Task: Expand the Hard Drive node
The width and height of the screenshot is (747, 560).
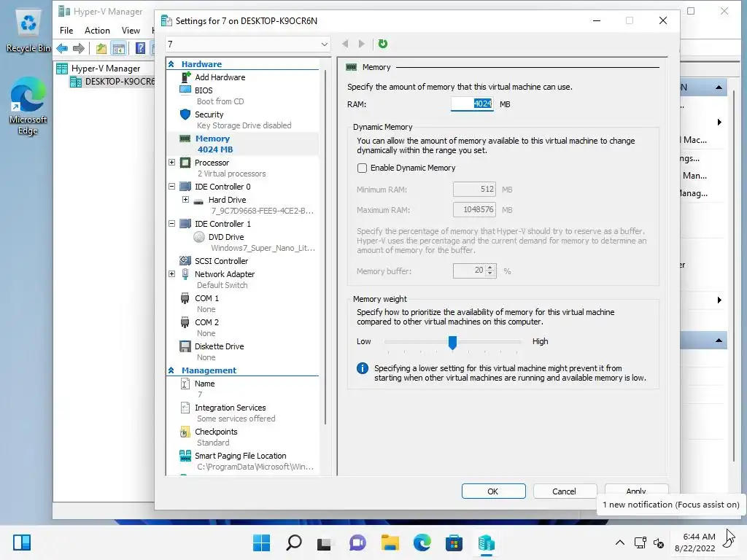Action: point(186,200)
